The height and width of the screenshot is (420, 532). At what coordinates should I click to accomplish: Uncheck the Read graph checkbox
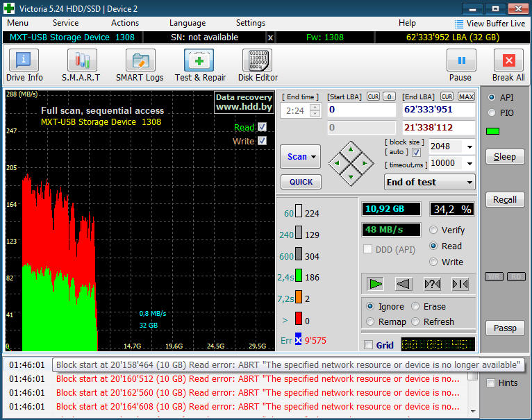[262, 127]
